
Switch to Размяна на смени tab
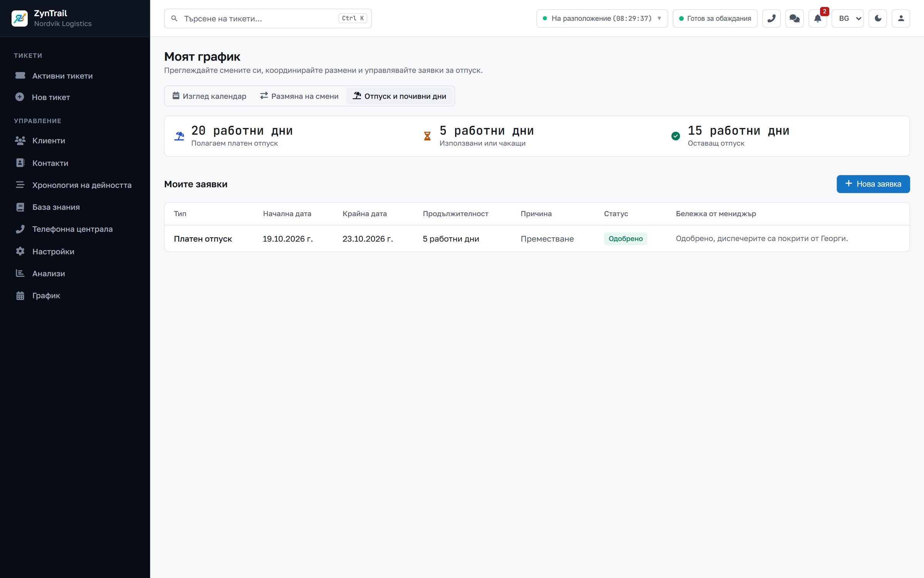pyautogui.click(x=299, y=96)
